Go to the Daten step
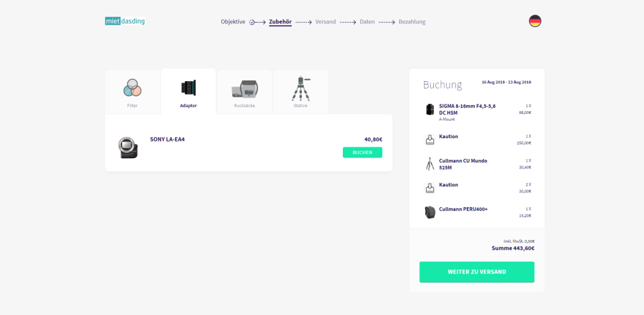 point(367,21)
